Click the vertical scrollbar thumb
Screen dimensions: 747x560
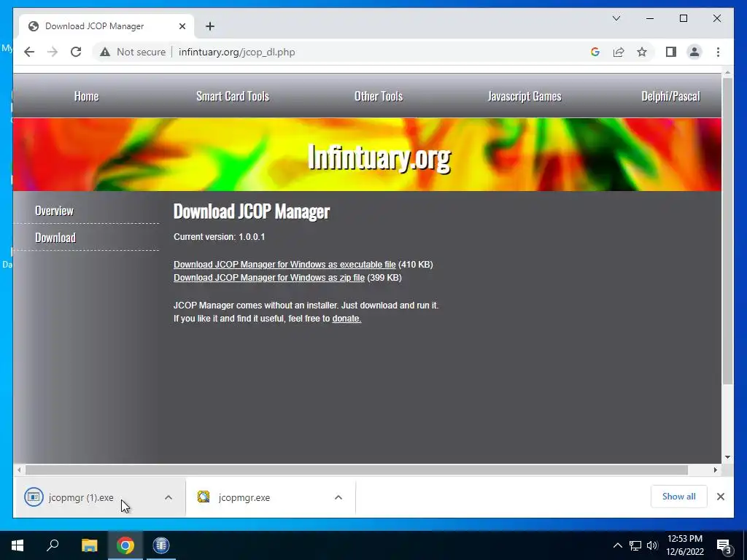tap(727, 230)
